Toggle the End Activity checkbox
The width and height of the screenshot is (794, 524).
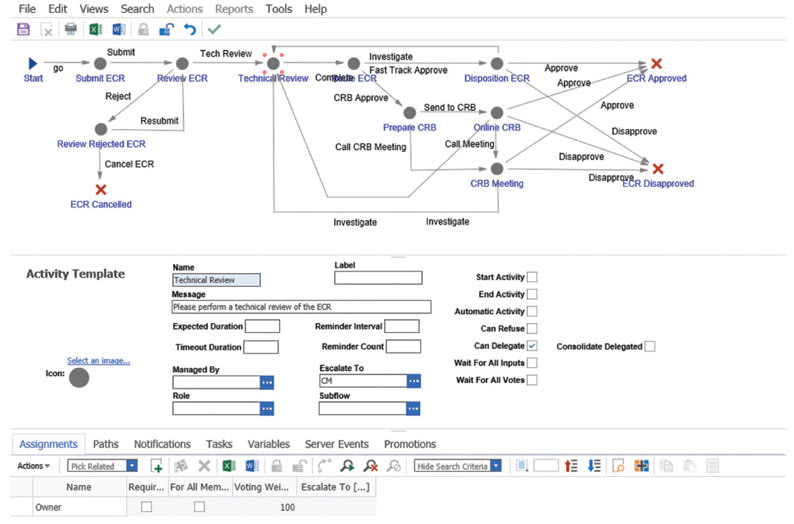[532, 294]
